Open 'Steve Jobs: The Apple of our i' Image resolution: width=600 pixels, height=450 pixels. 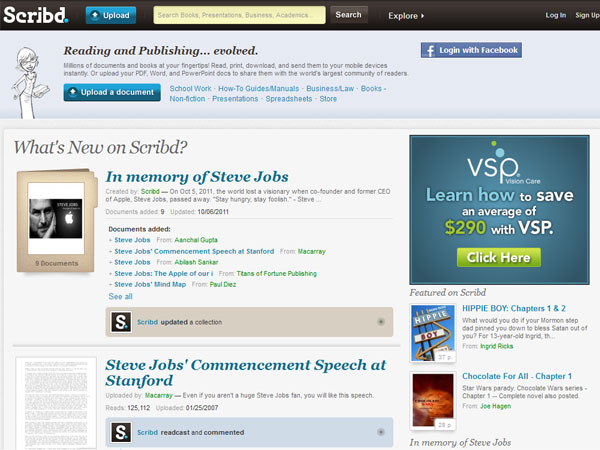click(163, 274)
